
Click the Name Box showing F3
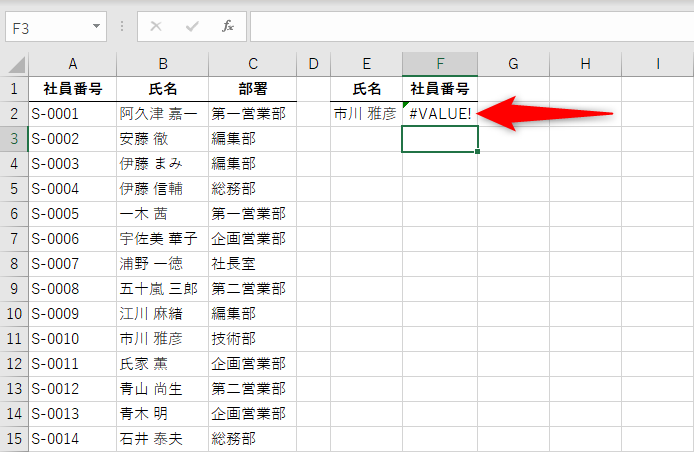[x=56, y=27]
